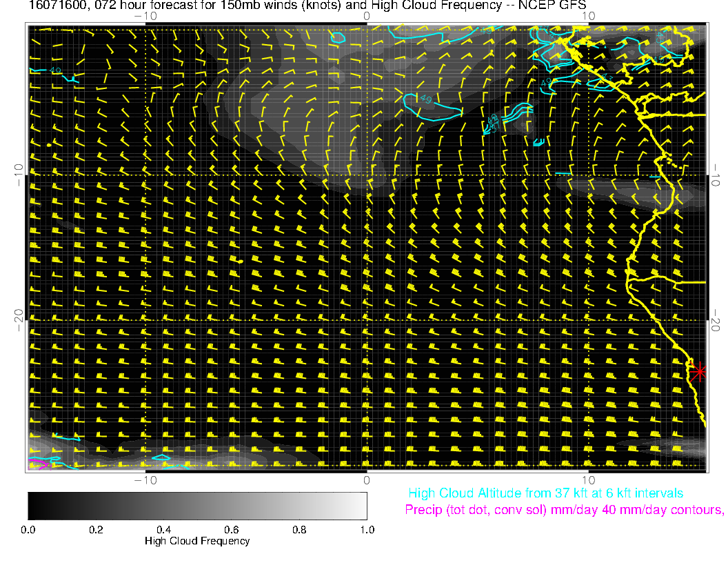This screenshot has height=563, width=728.
Task: Click the '0.2' colorbar tick label
Action: click(x=96, y=530)
